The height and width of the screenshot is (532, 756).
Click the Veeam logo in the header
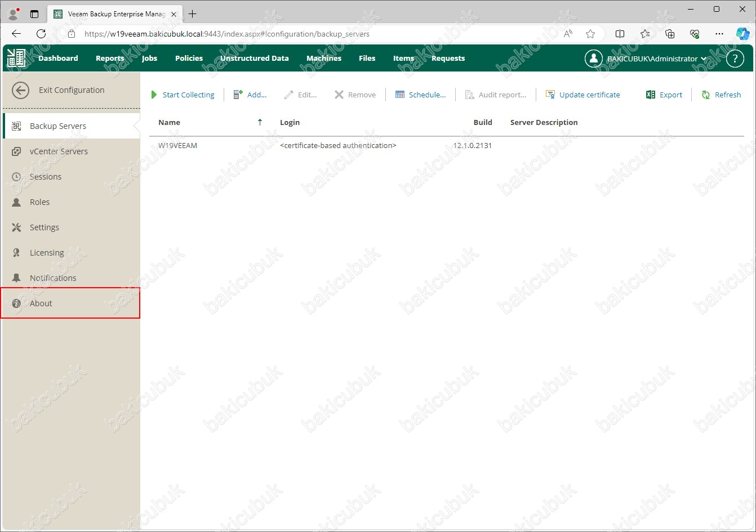pos(16,59)
